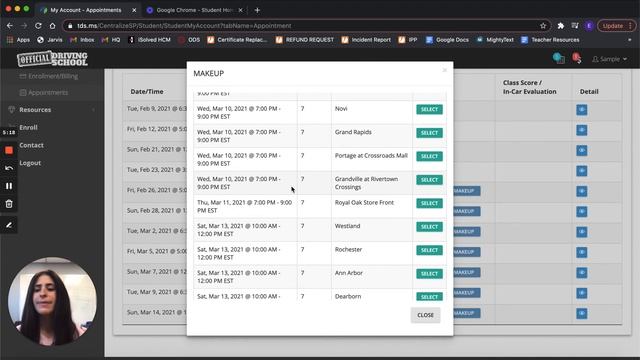Switch to the Google Chrome Student tab
Image resolution: width=640 pixels, height=360 pixels.
[x=194, y=10]
